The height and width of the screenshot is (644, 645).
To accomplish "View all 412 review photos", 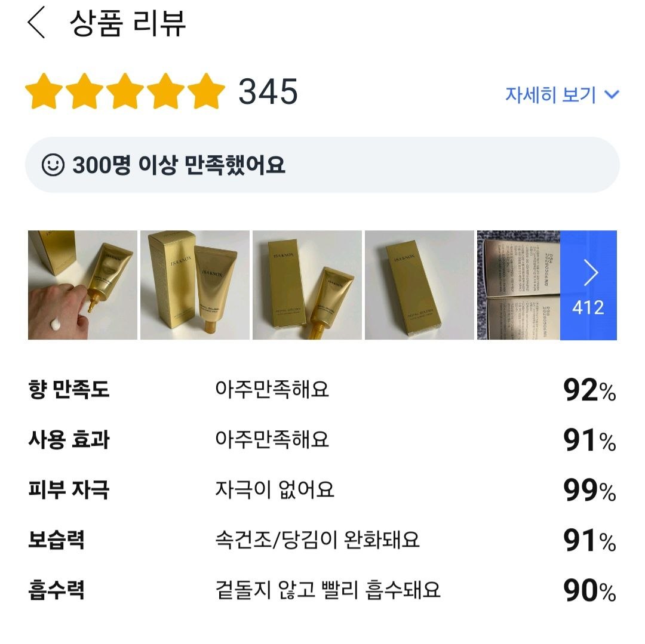I will coord(588,285).
